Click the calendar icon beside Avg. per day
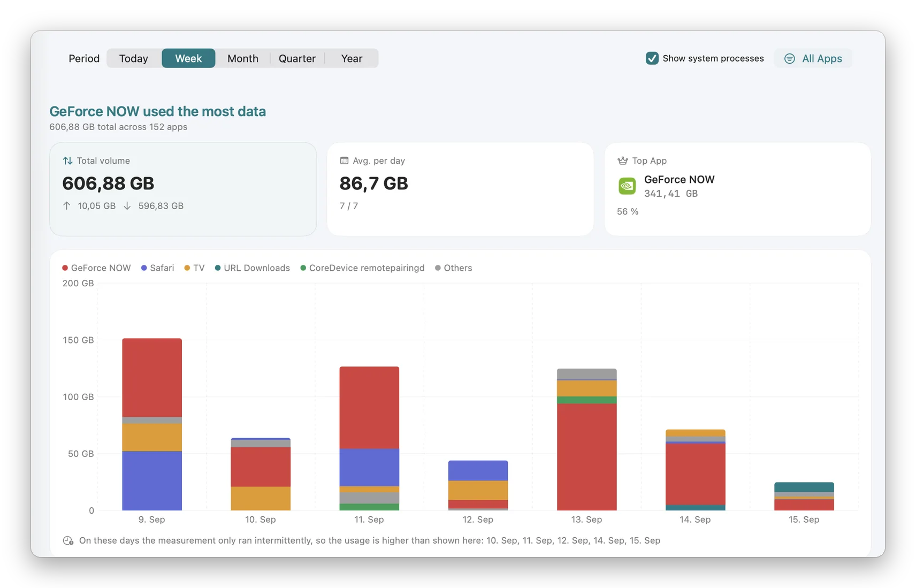Screen dimensions: 916x588 (x=344, y=161)
